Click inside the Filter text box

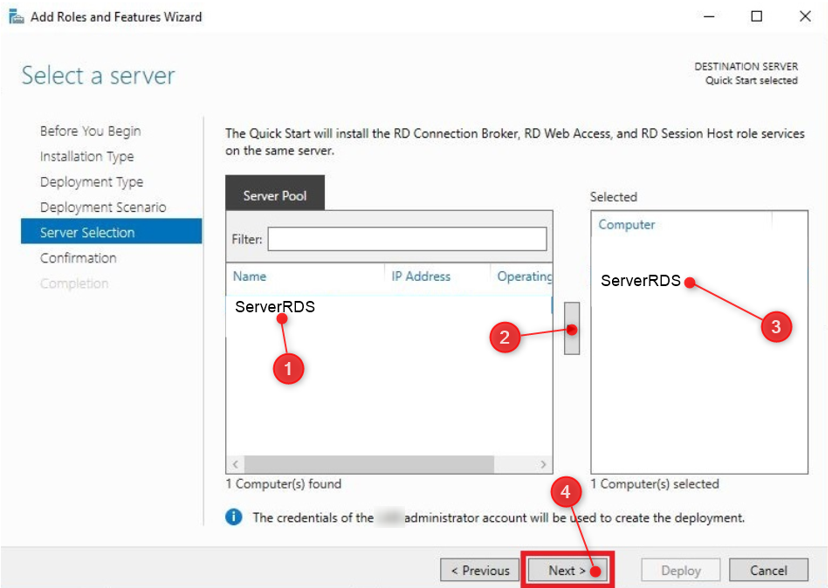406,239
